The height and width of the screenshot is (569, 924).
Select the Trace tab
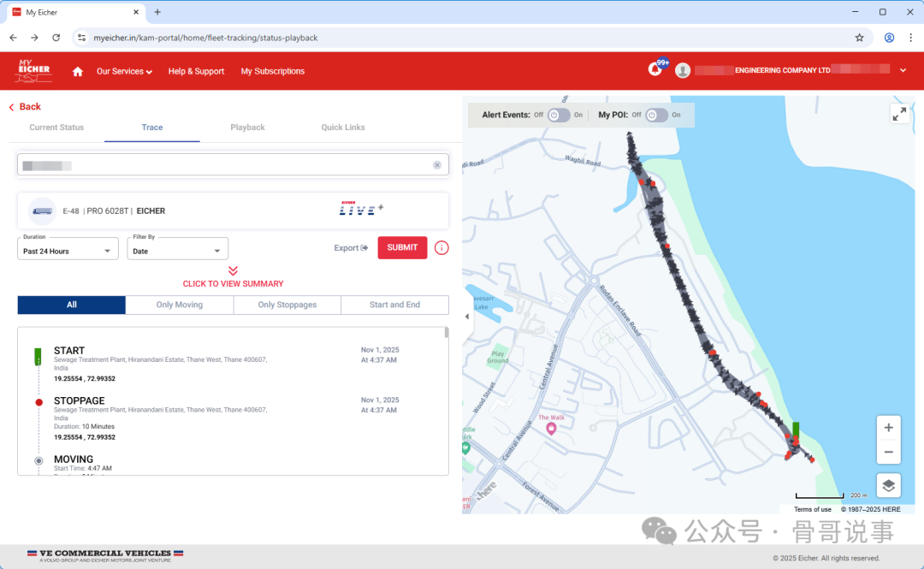click(x=152, y=127)
